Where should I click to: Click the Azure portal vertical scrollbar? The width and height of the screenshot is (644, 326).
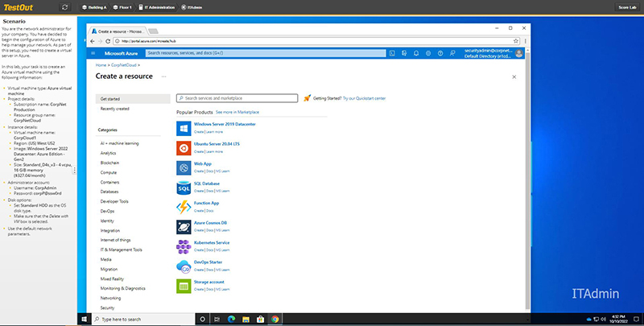pyautogui.click(x=527, y=180)
